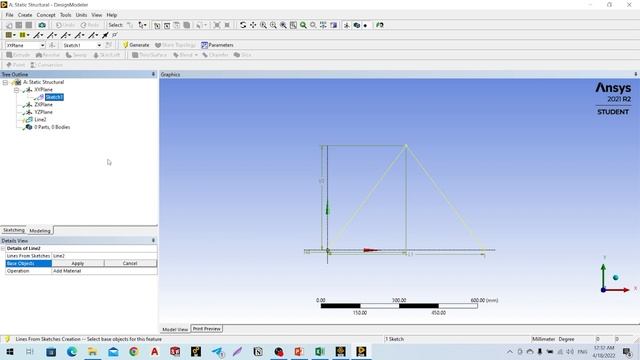640x360 pixels.
Task: Switch to the Print Preview tab
Action: [x=207, y=329]
